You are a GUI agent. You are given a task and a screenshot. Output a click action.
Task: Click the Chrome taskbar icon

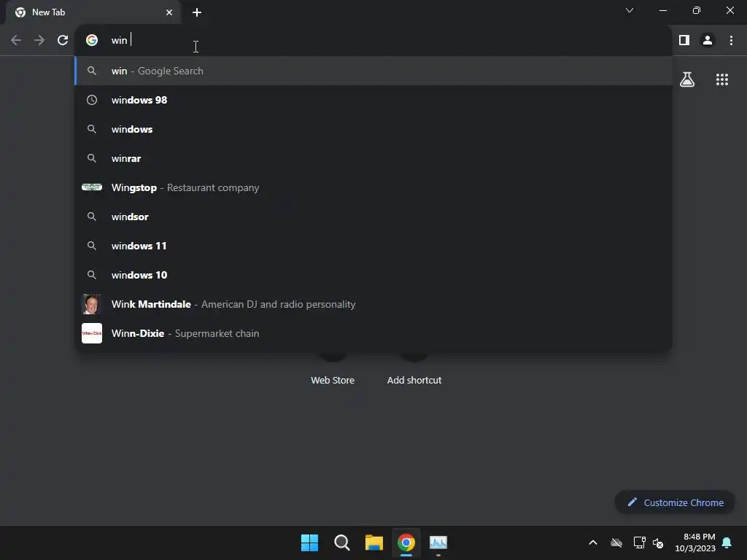pos(406,542)
